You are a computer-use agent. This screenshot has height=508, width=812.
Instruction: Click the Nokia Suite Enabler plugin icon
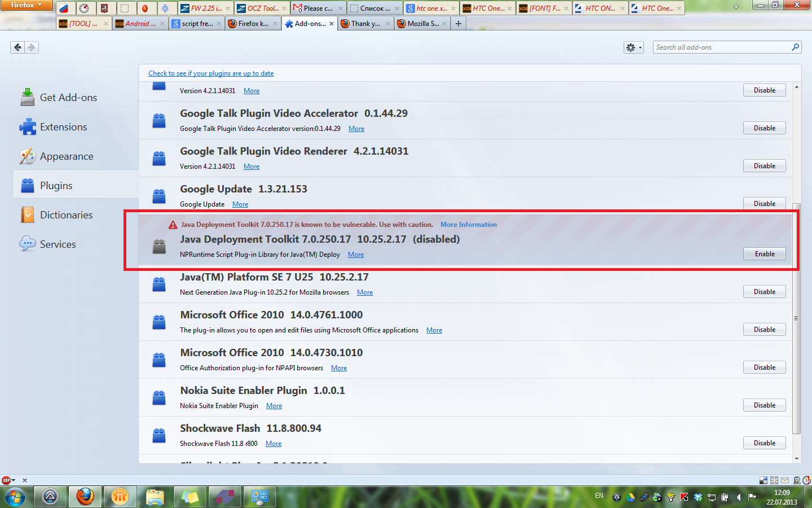click(x=159, y=397)
